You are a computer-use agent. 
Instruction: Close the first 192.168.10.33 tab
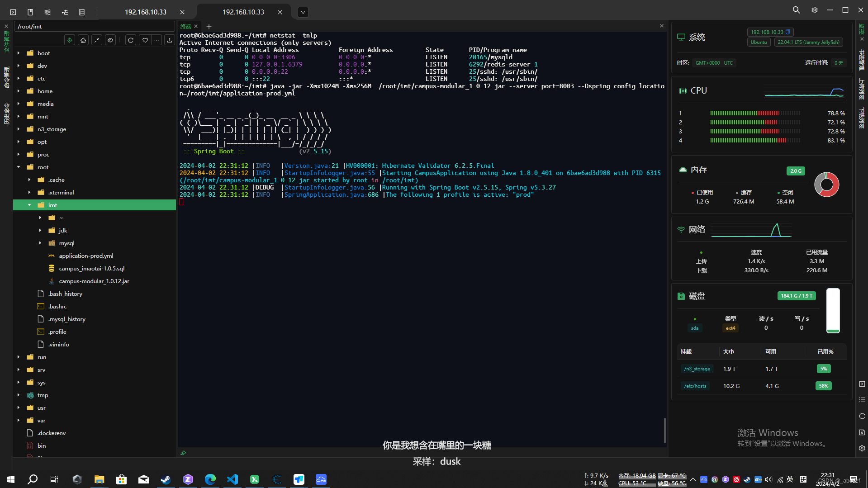(x=182, y=12)
